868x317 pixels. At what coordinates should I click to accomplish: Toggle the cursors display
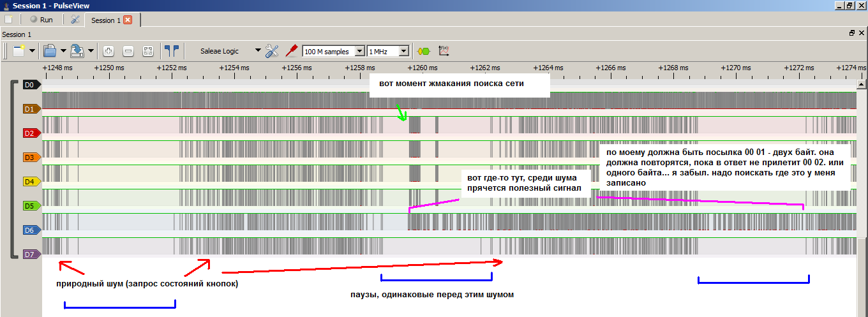click(x=171, y=51)
